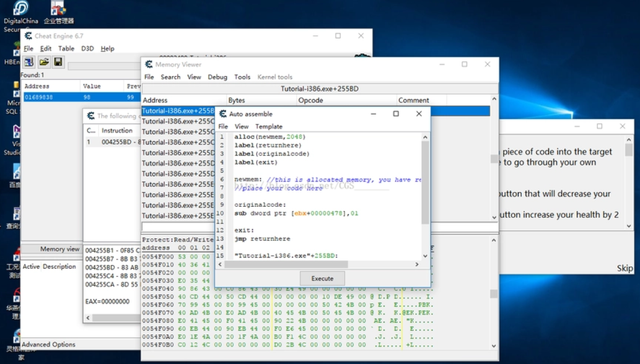
Task: Open the D3D menu in Cheat Engine
Action: tap(87, 48)
